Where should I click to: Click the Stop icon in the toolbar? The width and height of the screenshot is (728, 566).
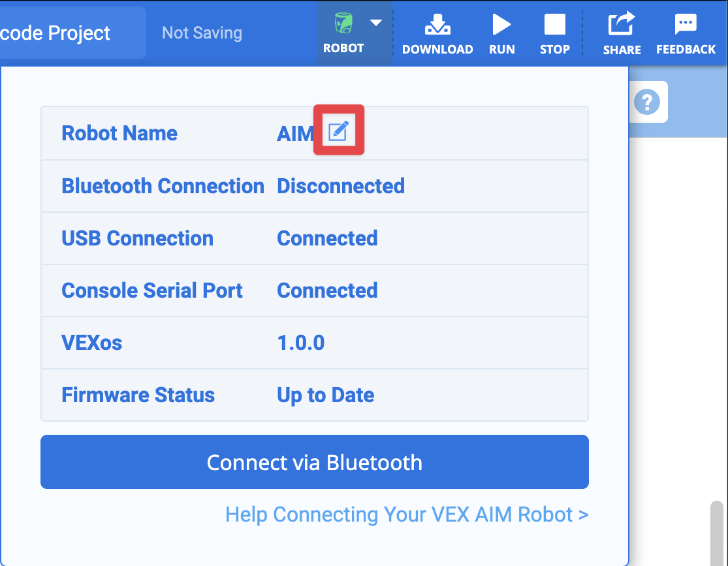tap(554, 27)
